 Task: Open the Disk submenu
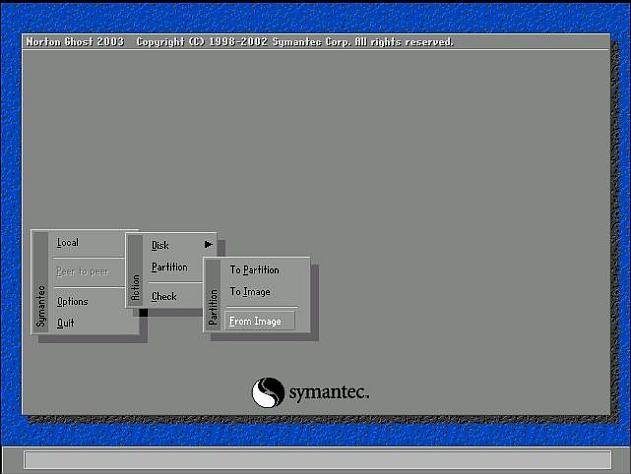click(x=160, y=245)
